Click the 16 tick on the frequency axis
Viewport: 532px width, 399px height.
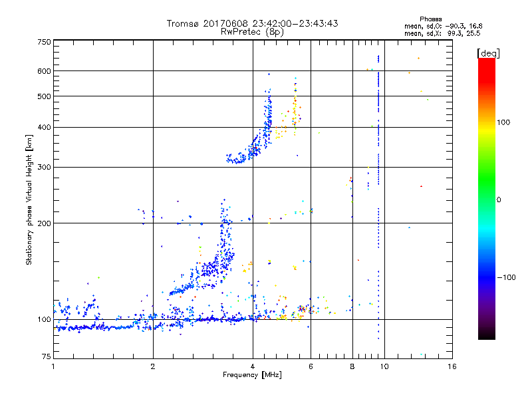[452, 366]
